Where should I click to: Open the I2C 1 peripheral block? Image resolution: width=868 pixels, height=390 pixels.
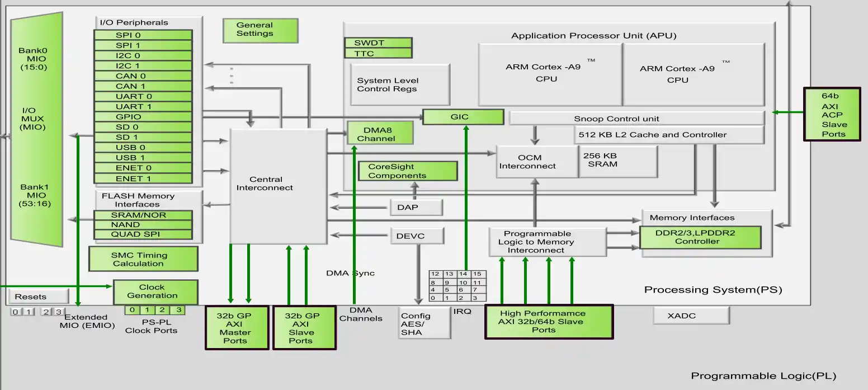pos(143,65)
